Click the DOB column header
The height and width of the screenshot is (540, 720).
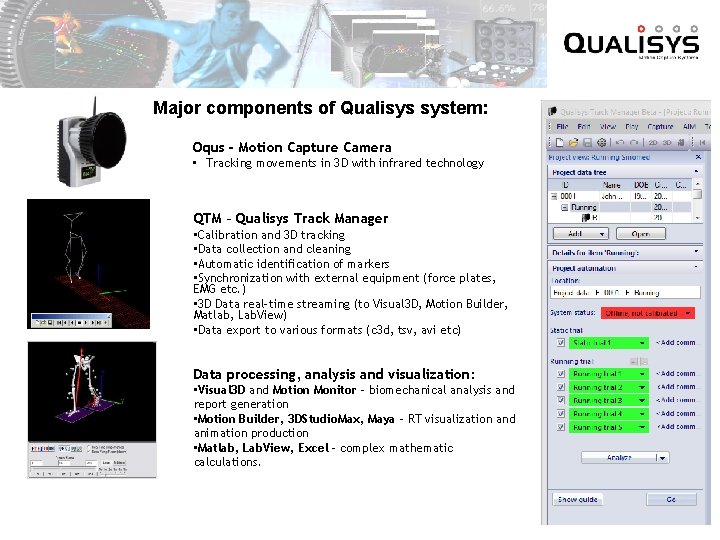(641, 185)
